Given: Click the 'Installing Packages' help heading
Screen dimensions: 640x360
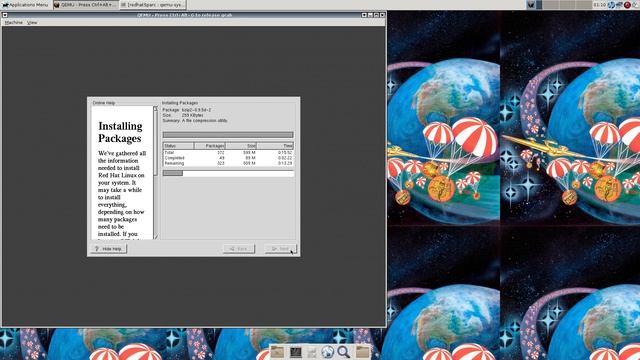Looking at the screenshot, I should [120, 132].
